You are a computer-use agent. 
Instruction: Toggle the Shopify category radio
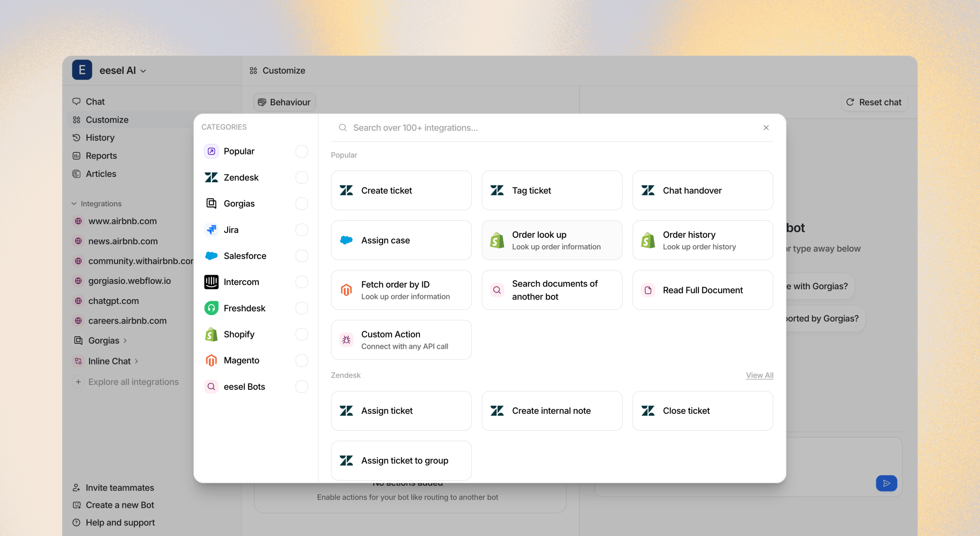tap(302, 334)
